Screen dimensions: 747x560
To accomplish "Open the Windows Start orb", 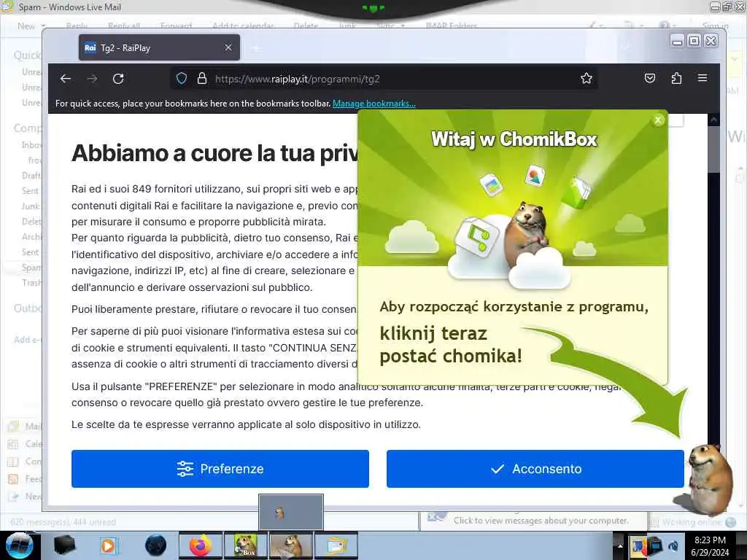I will (19, 545).
